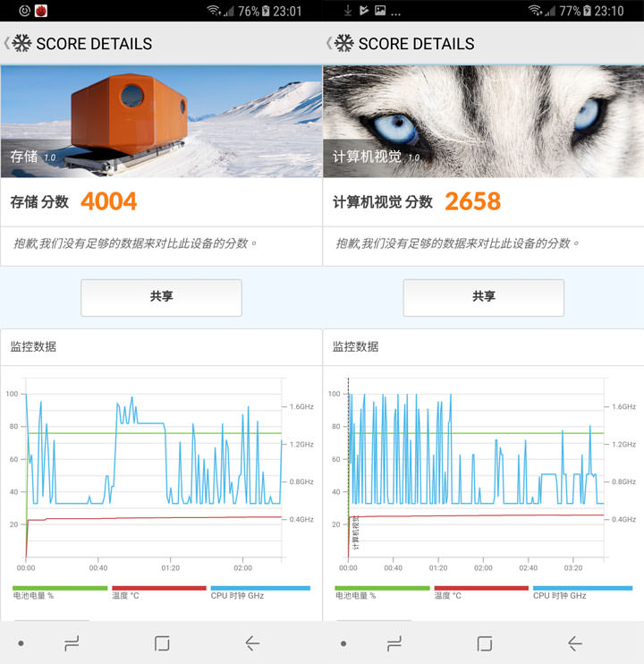
Task: Tap the snowflake back icon on right screen
Action: [x=342, y=43]
